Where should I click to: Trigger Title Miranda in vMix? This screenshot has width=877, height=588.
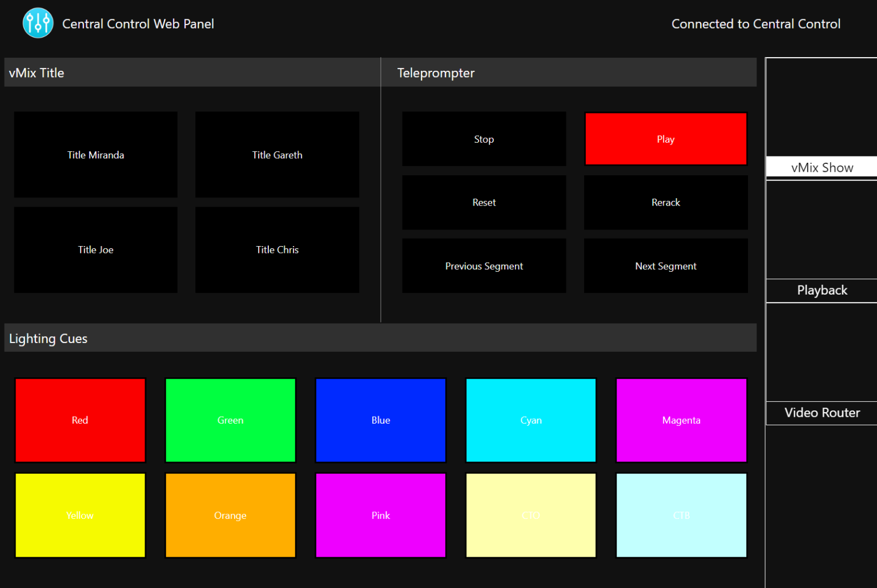pyautogui.click(x=95, y=155)
